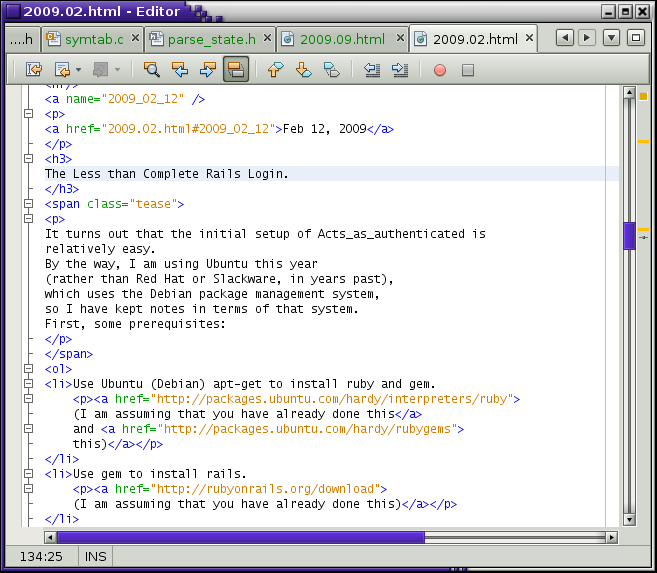The width and height of the screenshot is (657, 573).
Task: Switch to the 2009.09.html tab
Action: click(341, 40)
